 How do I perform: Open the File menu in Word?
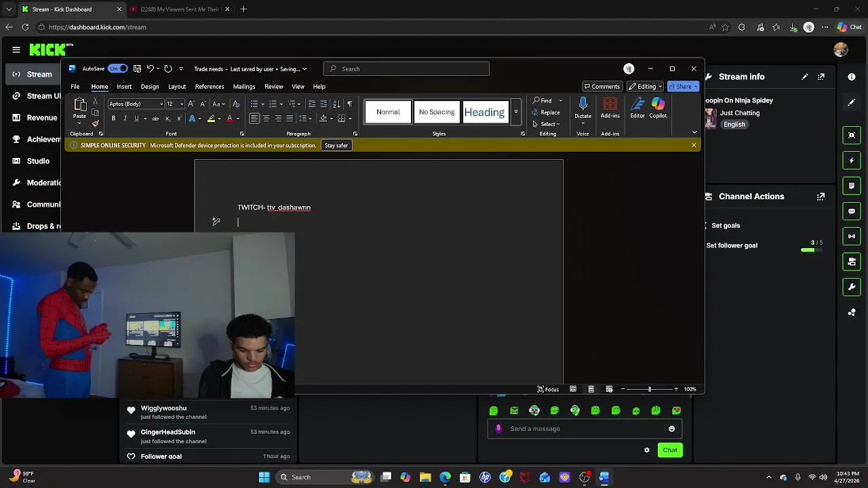[75, 87]
